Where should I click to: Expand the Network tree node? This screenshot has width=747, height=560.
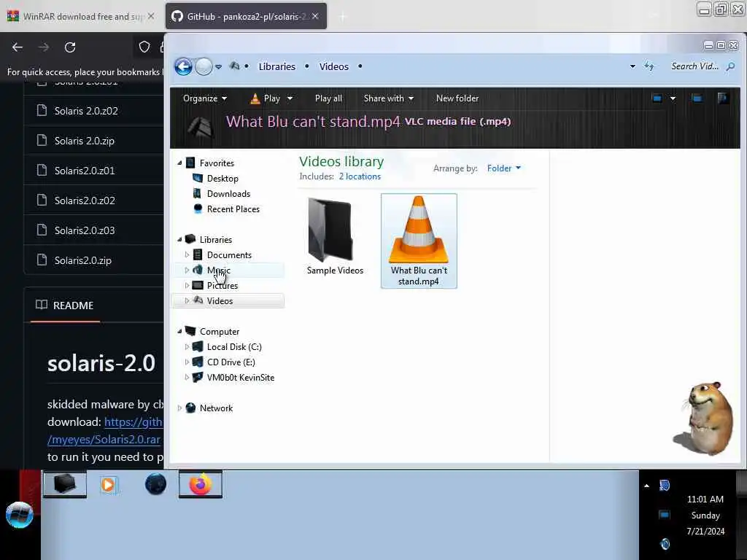click(x=179, y=408)
